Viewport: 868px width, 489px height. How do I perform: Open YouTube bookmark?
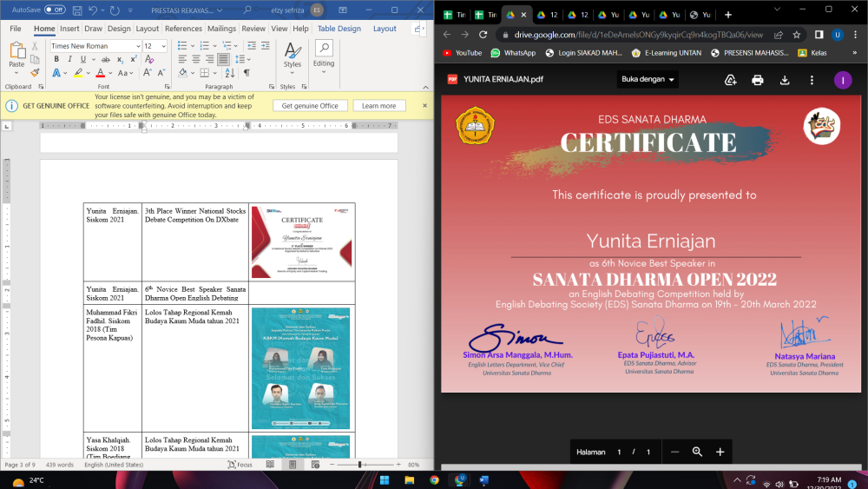pyautogui.click(x=463, y=53)
